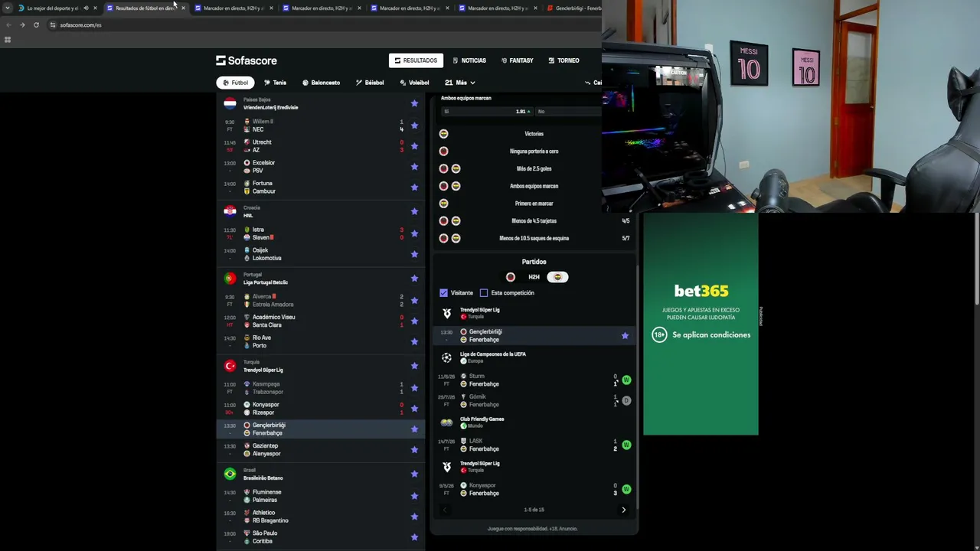The width and height of the screenshot is (980, 551).
Task: Select Fenerbahçe team filter in Partidos
Action: tap(557, 277)
